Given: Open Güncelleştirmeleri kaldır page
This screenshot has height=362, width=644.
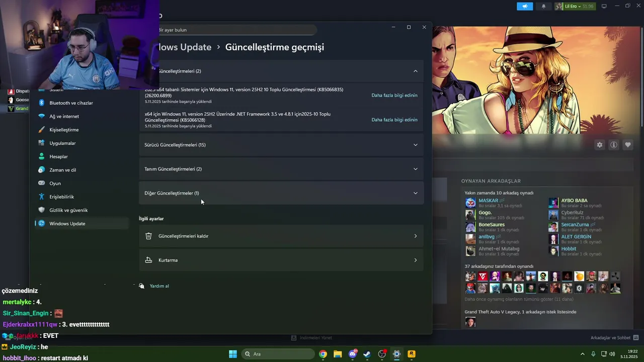Looking at the screenshot, I should (281, 236).
